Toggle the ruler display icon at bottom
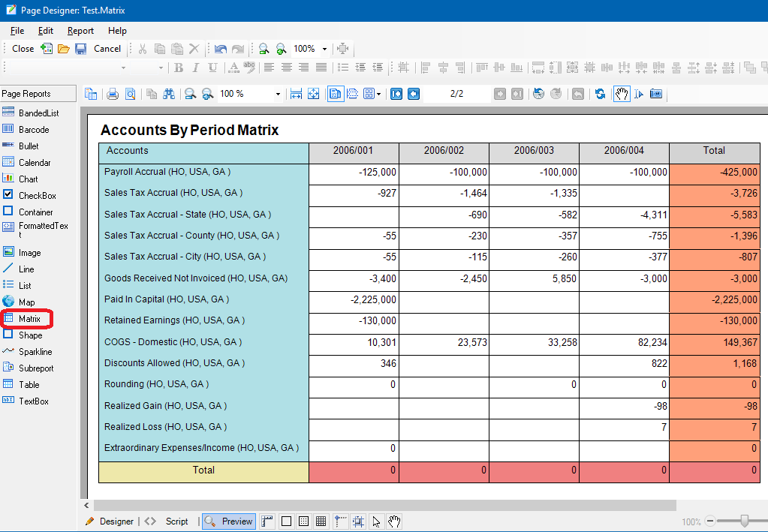The width and height of the screenshot is (768, 532). click(x=267, y=521)
